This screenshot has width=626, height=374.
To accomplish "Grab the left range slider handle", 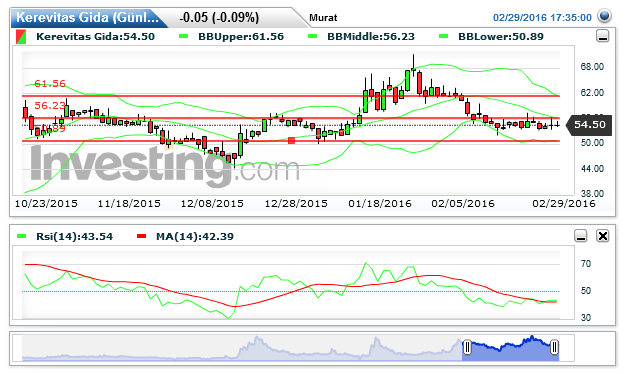I will [467, 347].
